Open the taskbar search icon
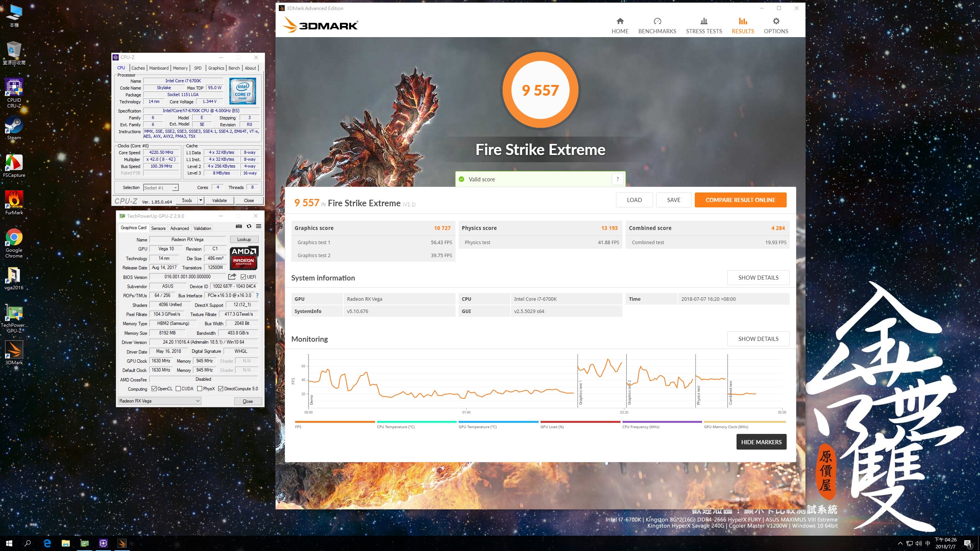The image size is (980, 551). (x=28, y=543)
